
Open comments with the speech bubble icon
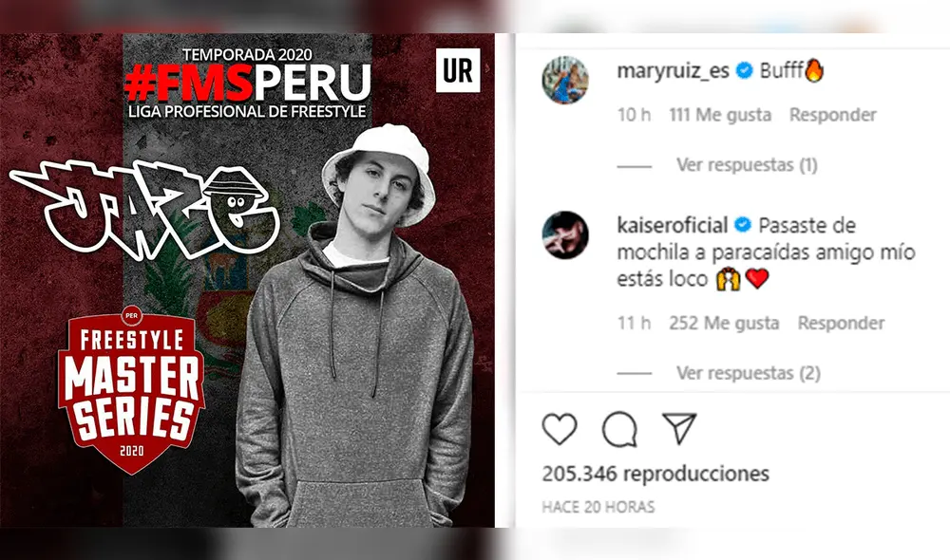tap(619, 429)
